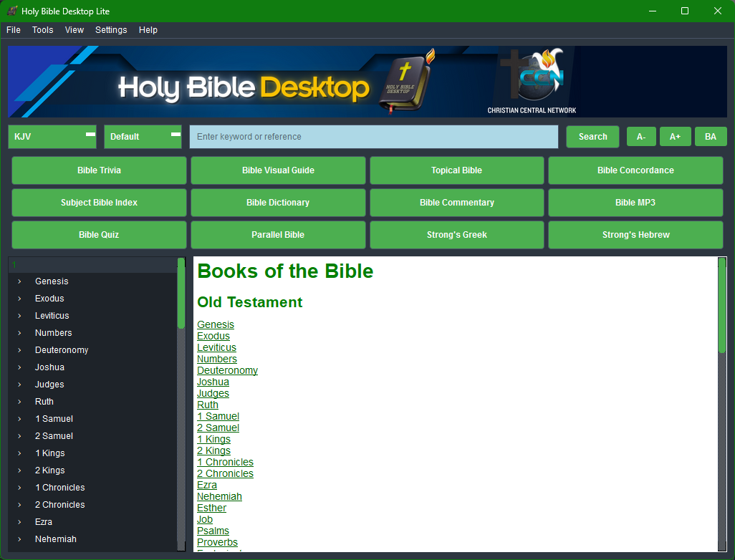Open the Tools menu
The width and height of the screenshot is (735, 560).
tap(42, 30)
